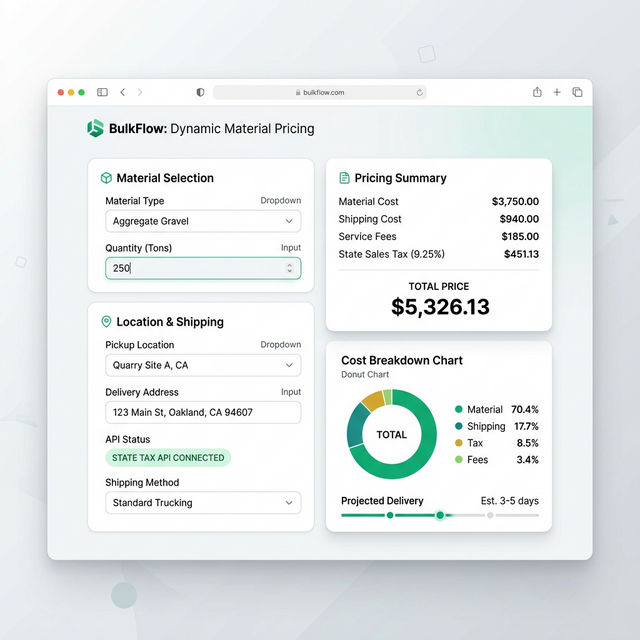Click the Delivery Address input field
640x640 pixels.
[x=203, y=412]
